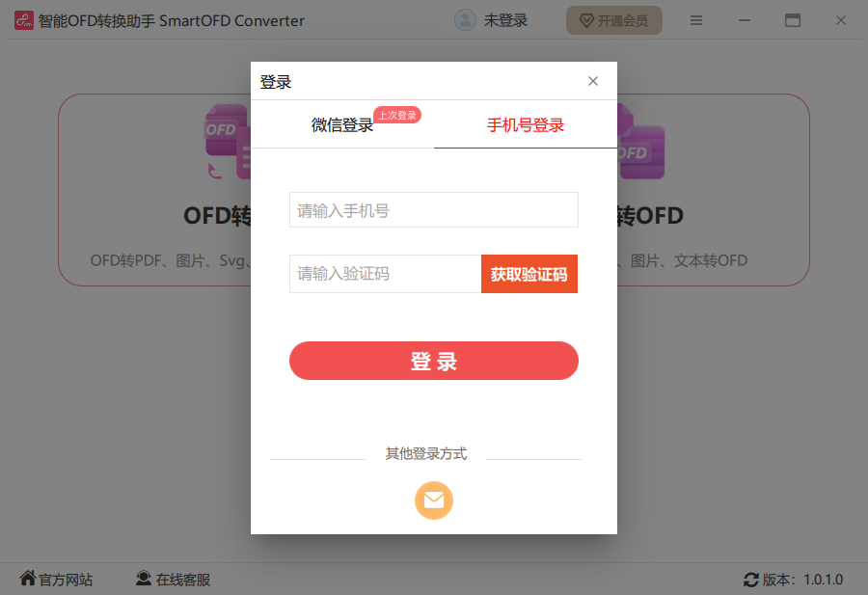Open the hamburger main menu
Image resolution: width=868 pixels, height=595 pixels.
point(696,20)
